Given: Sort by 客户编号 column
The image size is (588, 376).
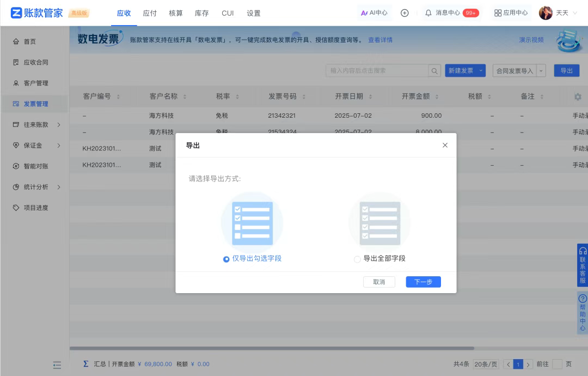Looking at the screenshot, I should click(x=118, y=97).
